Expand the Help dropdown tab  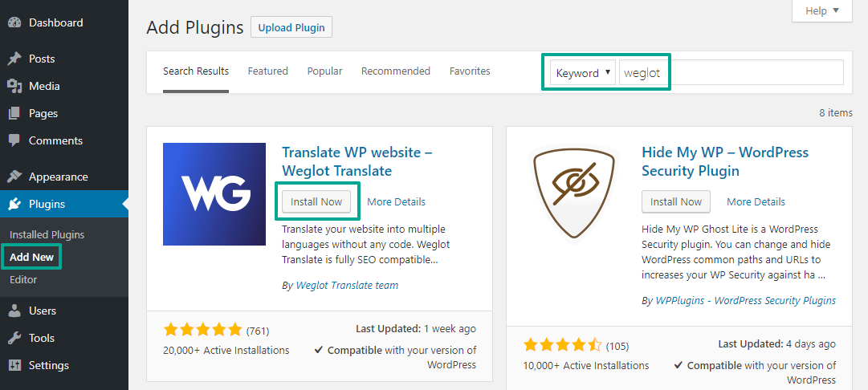click(x=822, y=11)
